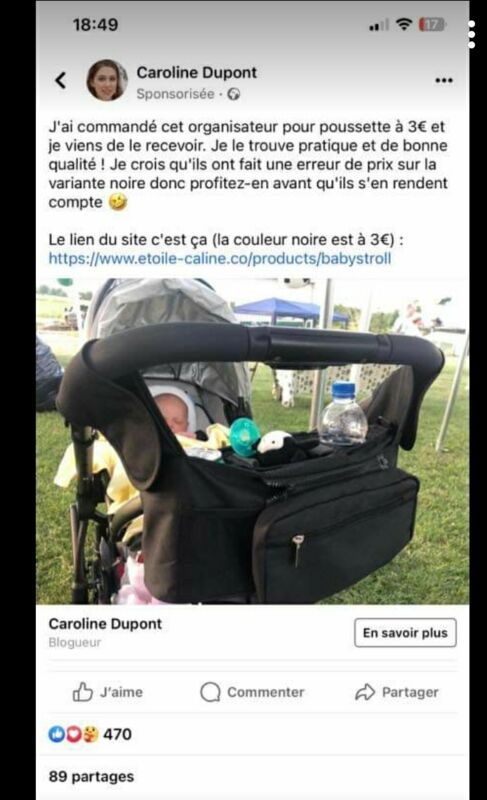Tap the blue like reaction icon

(x=56, y=734)
